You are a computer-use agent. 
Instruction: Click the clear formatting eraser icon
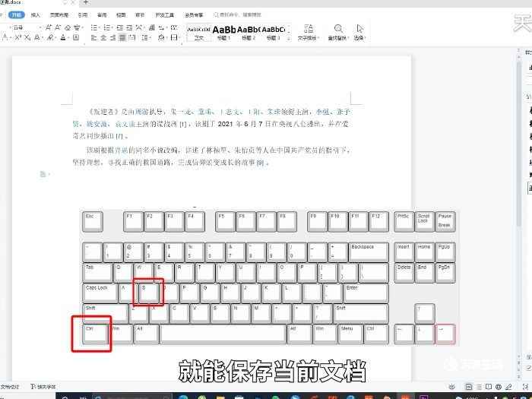point(68,27)
